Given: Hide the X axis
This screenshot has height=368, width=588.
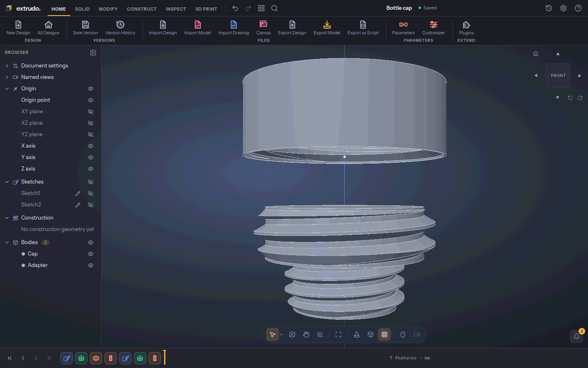Looking at the screenshot, I should coord(91,146).
